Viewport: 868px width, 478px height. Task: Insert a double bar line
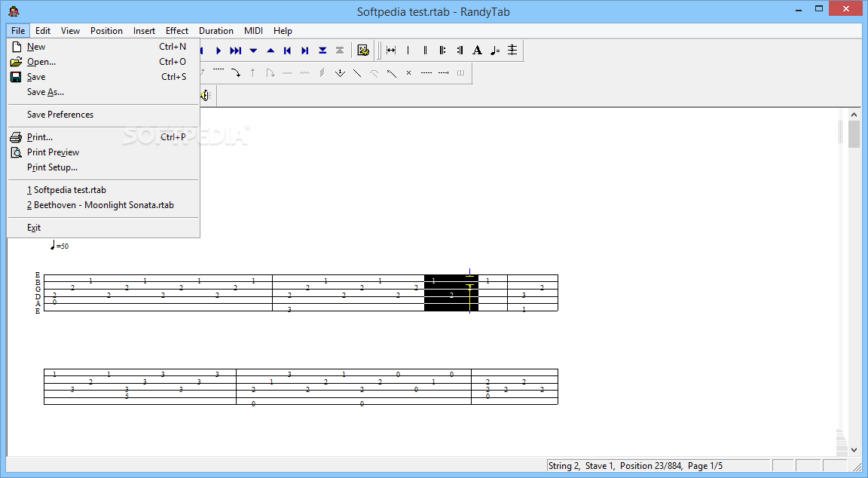point(425,51)
